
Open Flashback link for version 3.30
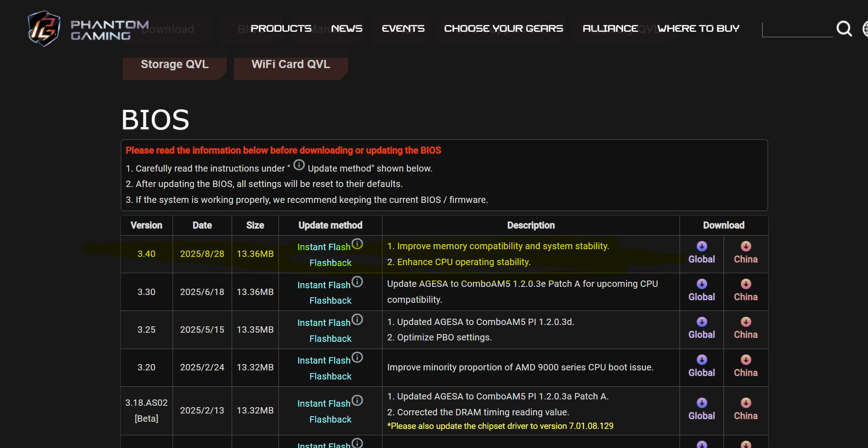pyautogui.click(x=330, y=300)
